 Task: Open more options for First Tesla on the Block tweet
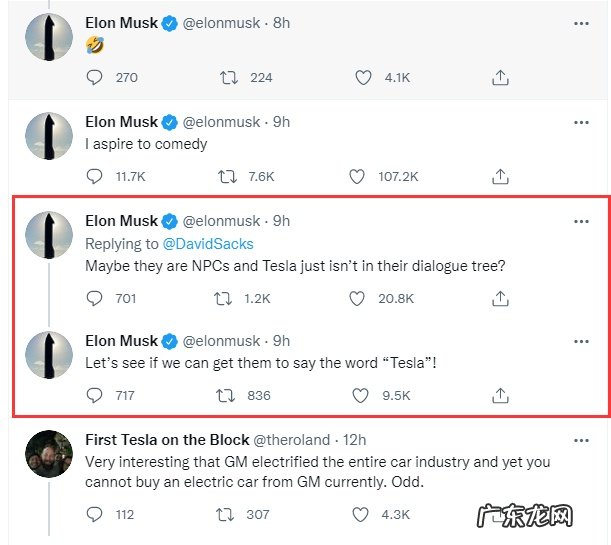point(581,439)
